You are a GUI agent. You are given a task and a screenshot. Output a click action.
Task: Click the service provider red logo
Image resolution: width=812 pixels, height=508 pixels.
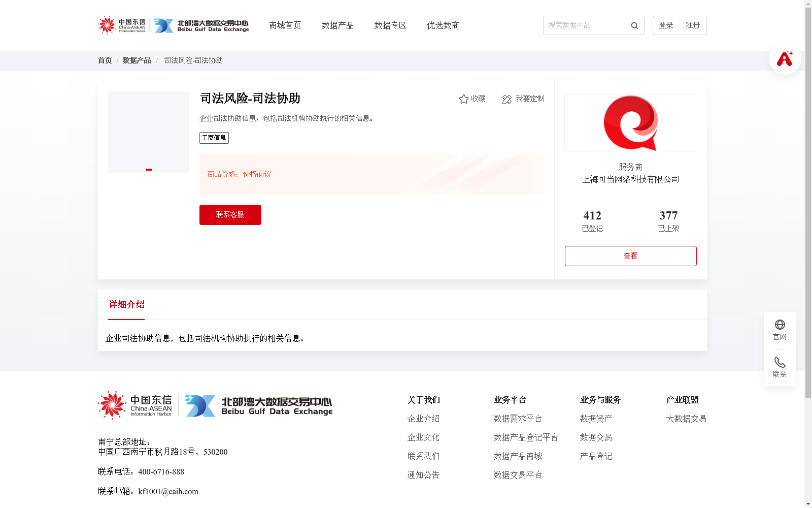[x=631, y=123]
